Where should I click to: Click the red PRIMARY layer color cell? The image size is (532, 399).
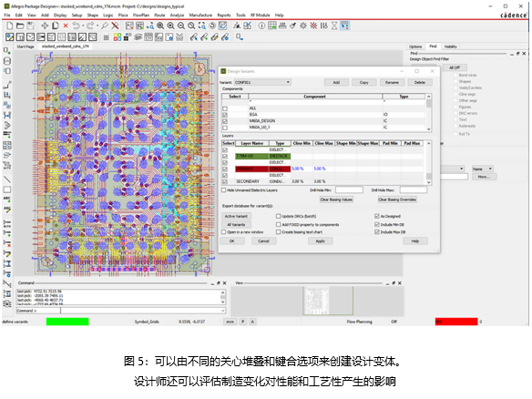(251, 169)
